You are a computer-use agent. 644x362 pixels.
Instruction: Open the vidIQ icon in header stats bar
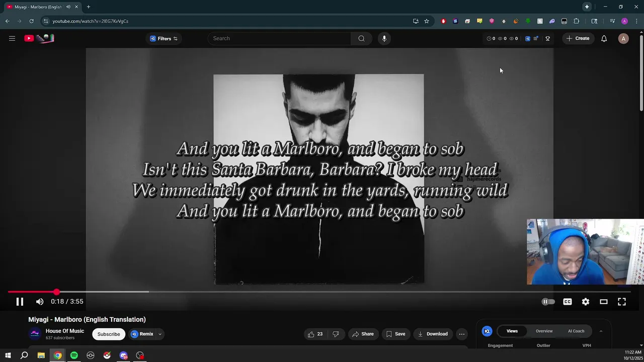point(527,39)
